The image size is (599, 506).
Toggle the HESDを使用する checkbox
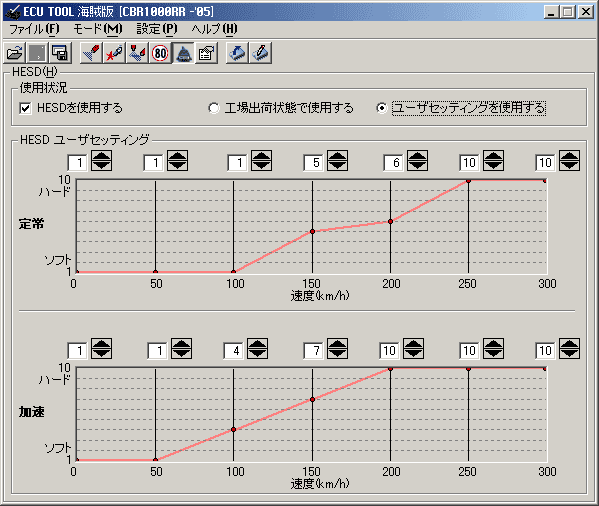tap(25, 108)
